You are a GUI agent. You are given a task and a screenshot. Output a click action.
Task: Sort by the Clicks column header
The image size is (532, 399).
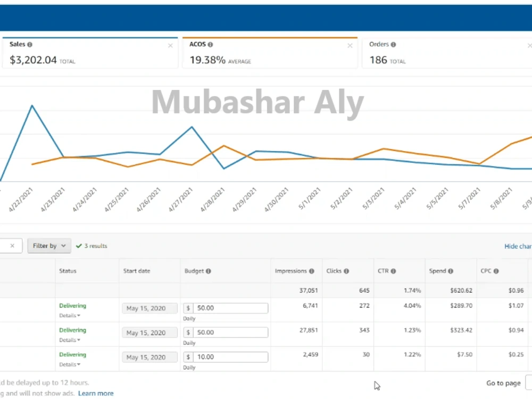(334, 271)
